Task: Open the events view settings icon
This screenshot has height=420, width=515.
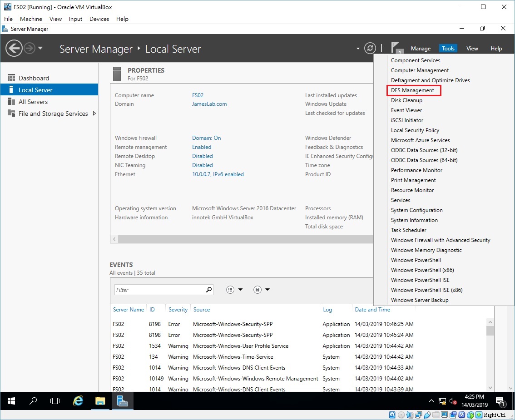Action: [x=230, y=289]
